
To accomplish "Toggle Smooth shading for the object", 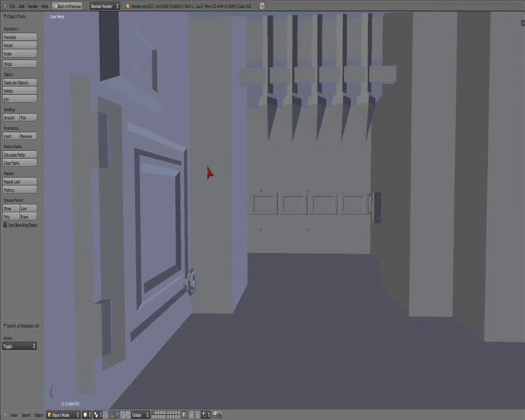I will 9,117.
